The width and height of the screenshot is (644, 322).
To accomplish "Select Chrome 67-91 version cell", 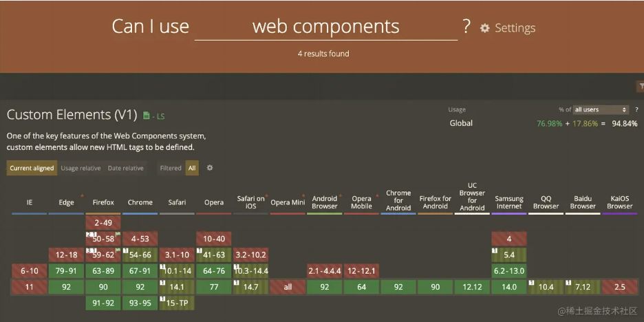I will [140, 271].
